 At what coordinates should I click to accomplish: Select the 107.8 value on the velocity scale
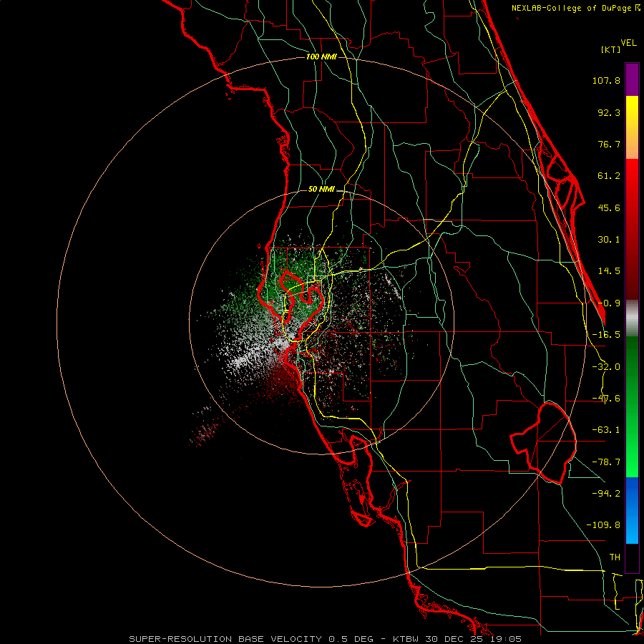coord(606,80)
